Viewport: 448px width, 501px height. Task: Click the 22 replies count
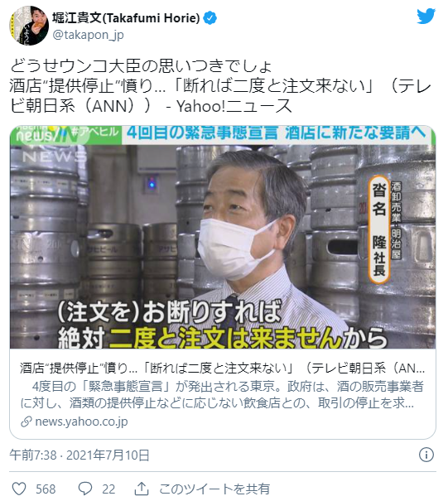(x=108, y=489)
